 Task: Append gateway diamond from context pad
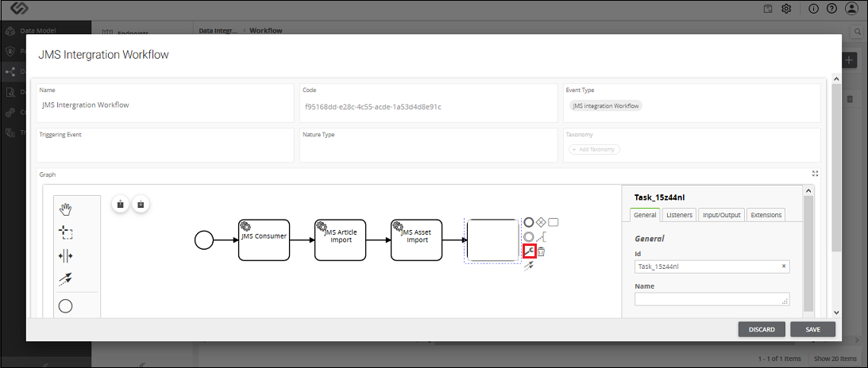(x=541, y=223)
